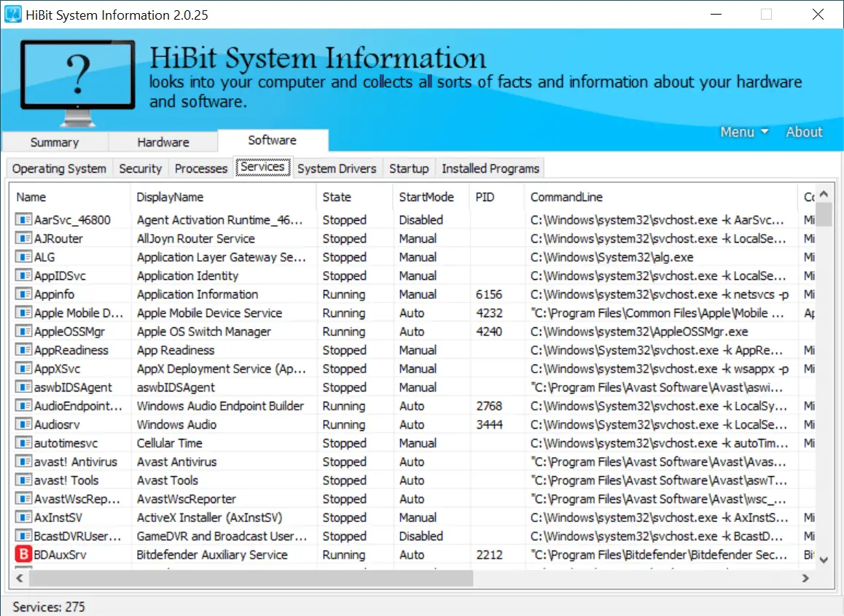Sort by the Name column header

(x=70, y=197)
